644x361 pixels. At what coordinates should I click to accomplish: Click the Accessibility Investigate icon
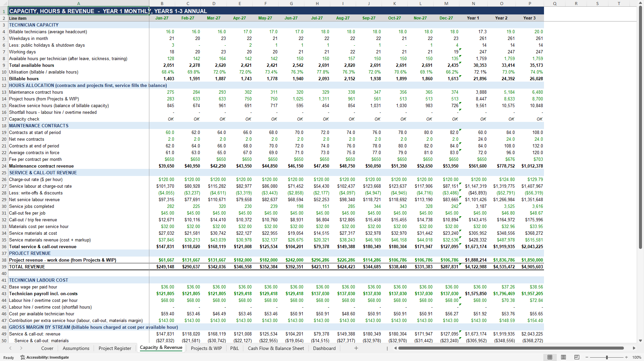point(23,357)
